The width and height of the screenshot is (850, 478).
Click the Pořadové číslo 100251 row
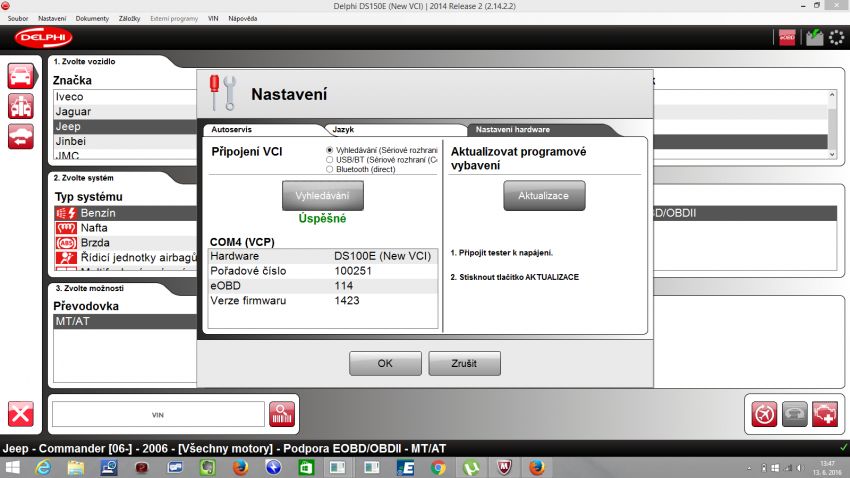(323, 271)
